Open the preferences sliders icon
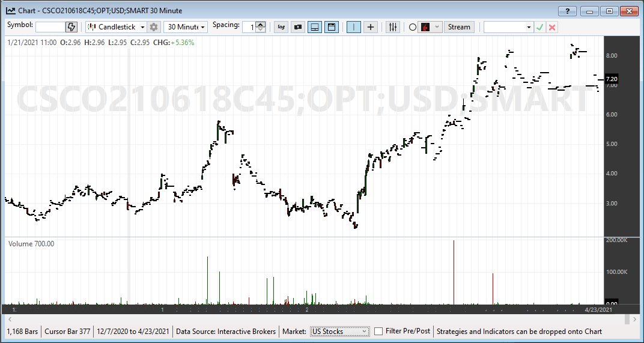This screenshot has height=343, width=644. click(x=393, y=27)
